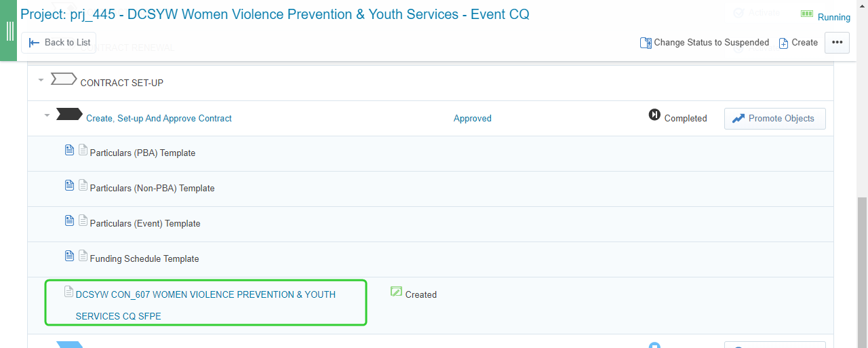Open the DCSYW CON_607 contract document link
The height and width of the screenshot is (348, 868).
[205, 305]
